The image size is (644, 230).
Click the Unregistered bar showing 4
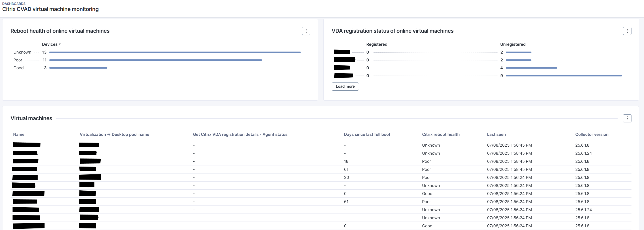pos(531,68)
